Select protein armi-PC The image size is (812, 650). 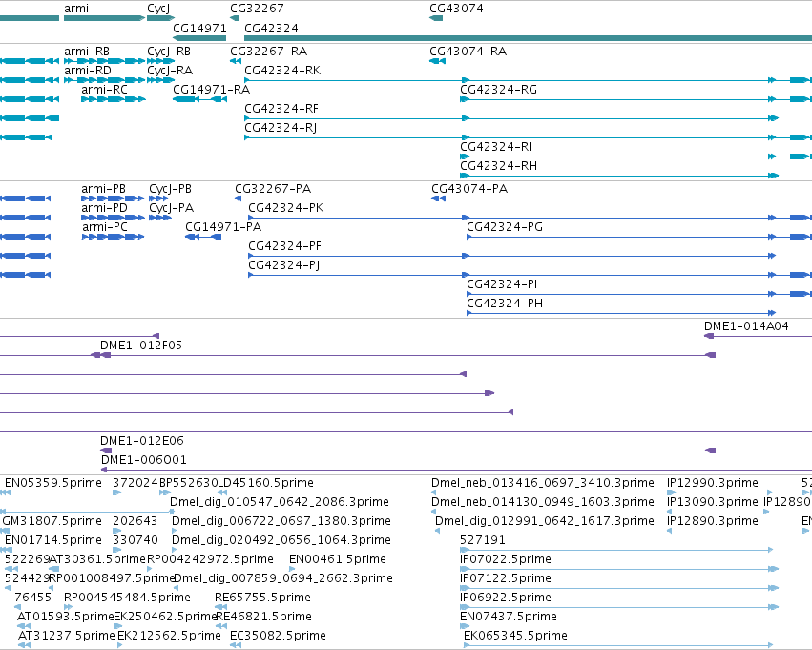point(105,228)
